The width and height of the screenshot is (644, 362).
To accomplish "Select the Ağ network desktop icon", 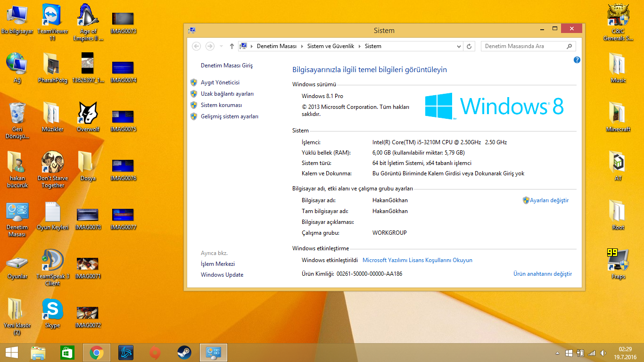I will 17,69.
